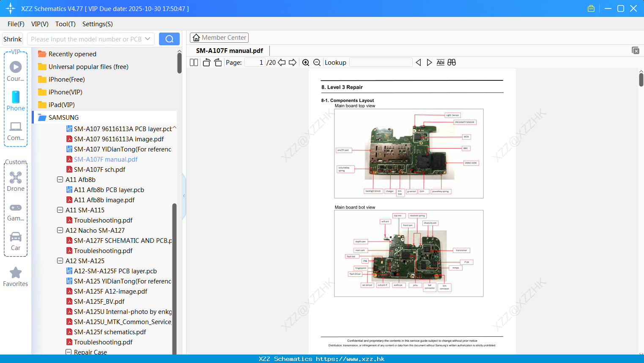Open the File(F) menu
Viewport: 644px width, 363px height.
[16, 24]
